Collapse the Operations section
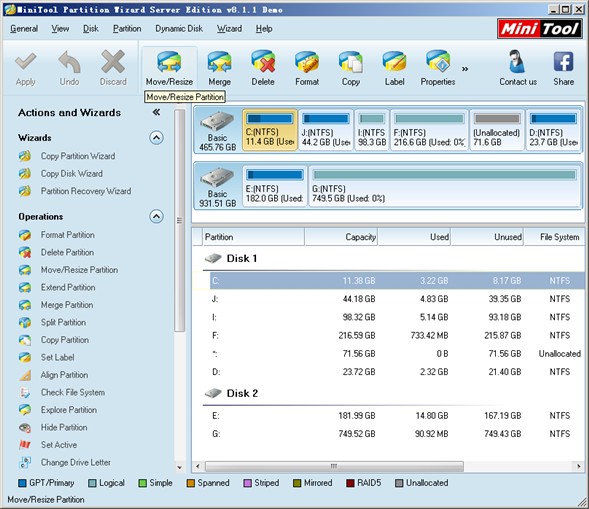 [156, 216]
